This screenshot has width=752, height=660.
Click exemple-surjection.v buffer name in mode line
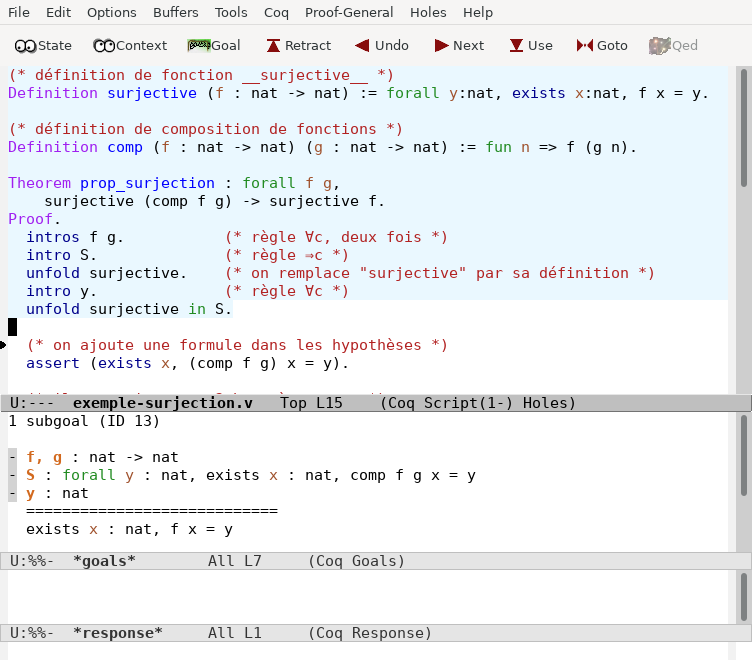tap(162, 403)
